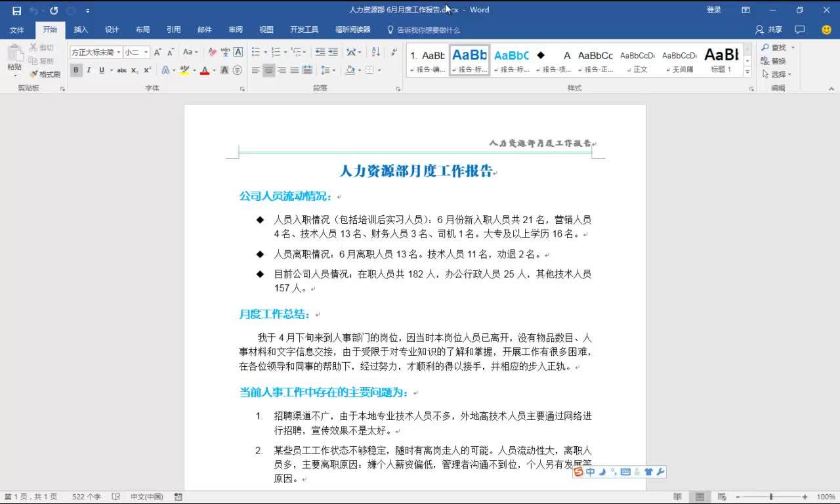Open the borders dropdown arrow
This screenshot has width=840, height=504.
379,70
